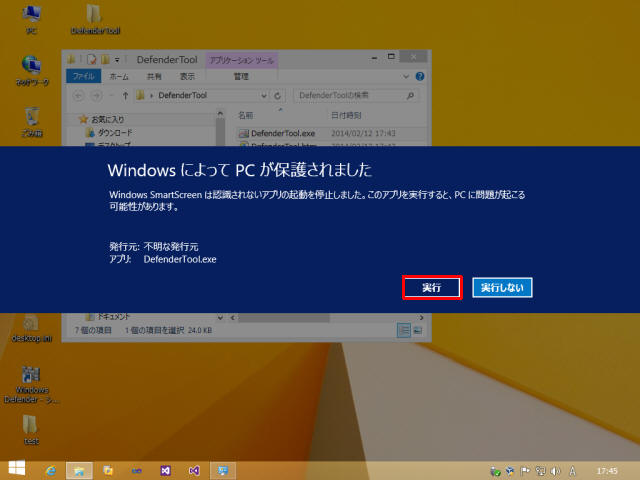Click the 実行 button in the SmartScreen dialog
This screenshot has width=640, height=480.
tap(432, 288)
